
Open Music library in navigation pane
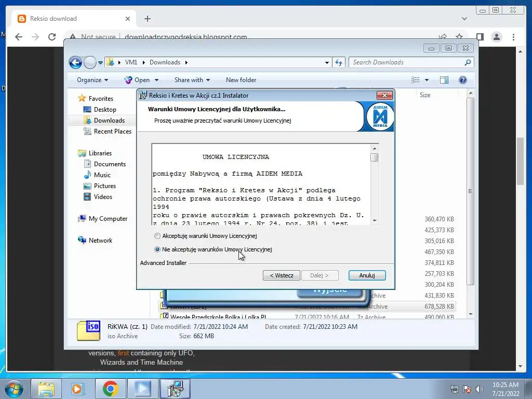click(102, 175)
